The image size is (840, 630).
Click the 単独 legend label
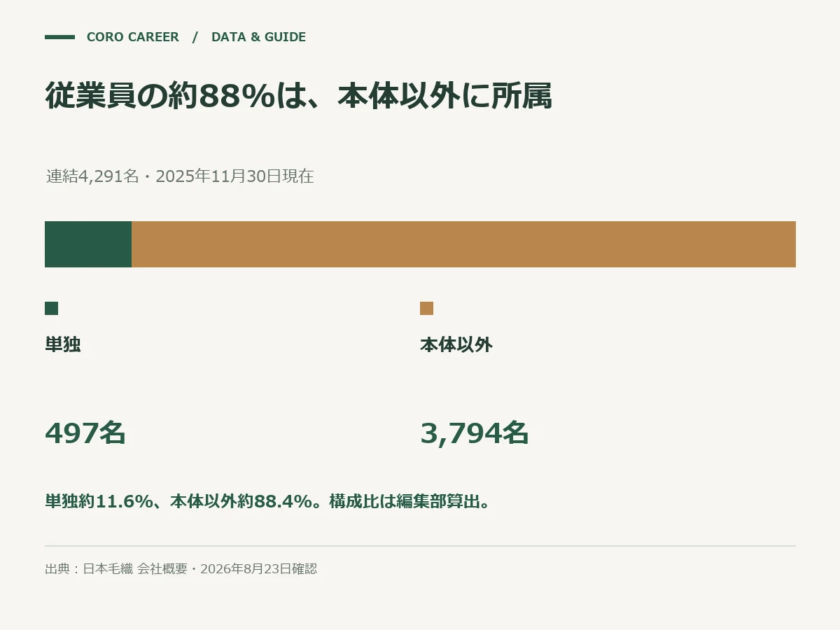click(63, 345)
